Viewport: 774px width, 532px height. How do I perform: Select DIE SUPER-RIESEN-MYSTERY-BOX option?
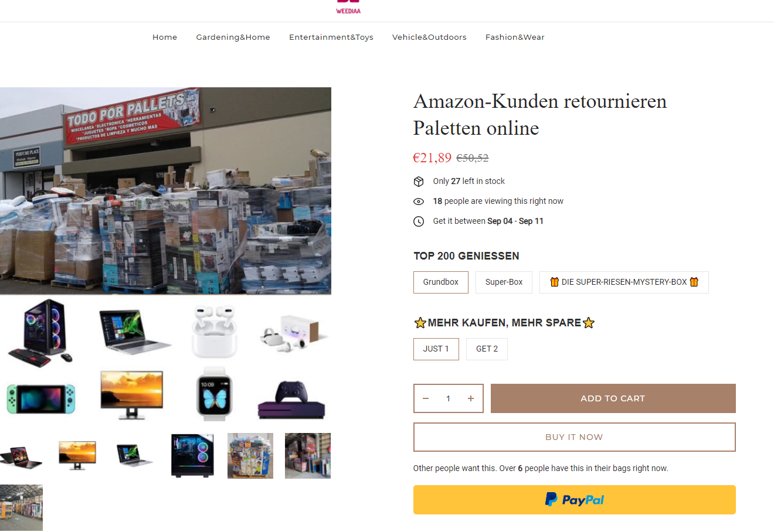click(624, 282)
